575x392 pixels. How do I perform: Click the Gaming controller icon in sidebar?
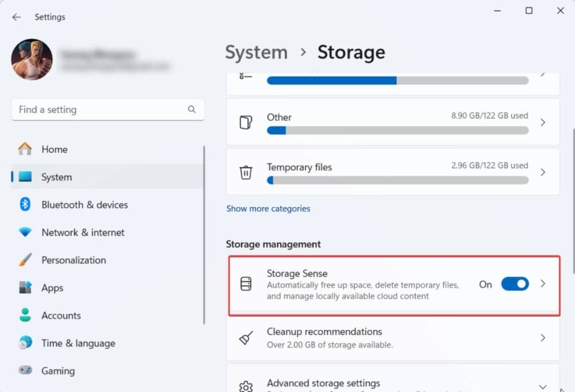tap(24, 370)
